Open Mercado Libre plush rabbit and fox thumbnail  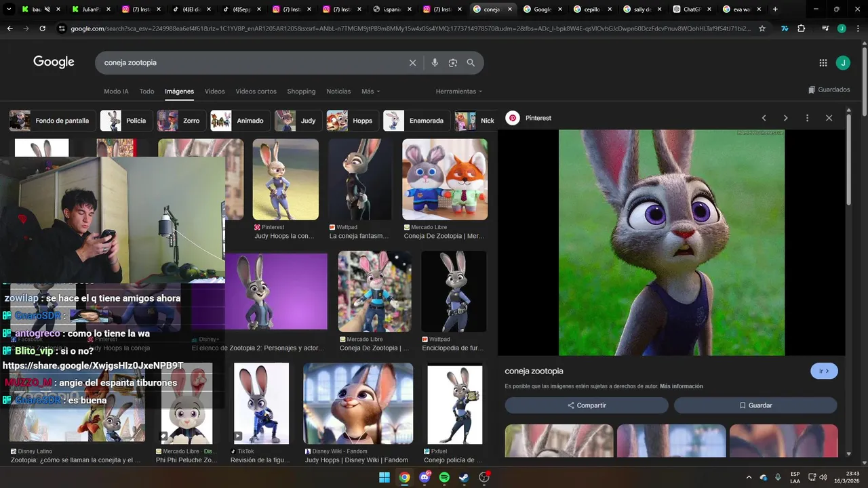tap(445, 180)
